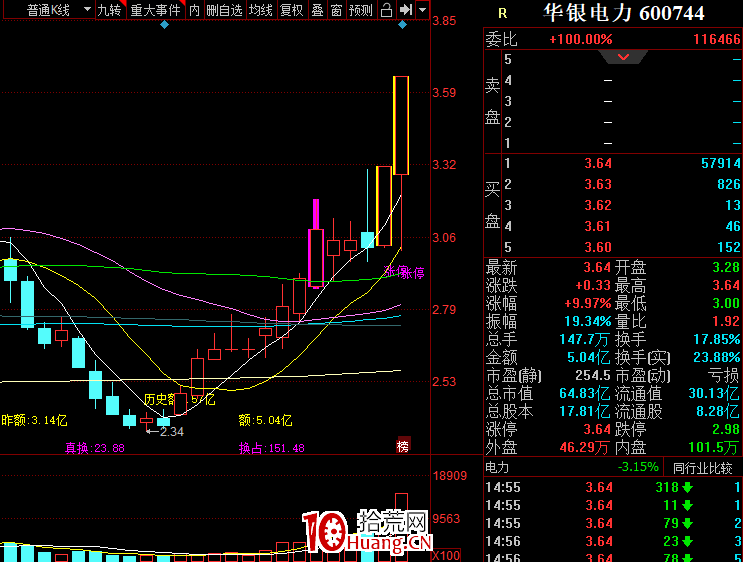Select buy level 2 price 3.63

click(598, 184)
